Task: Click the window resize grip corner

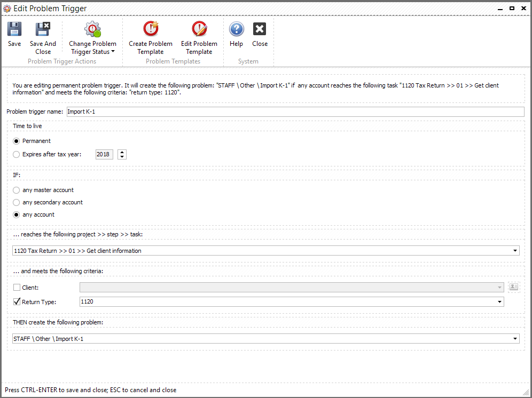Action: tap(526, 392)
